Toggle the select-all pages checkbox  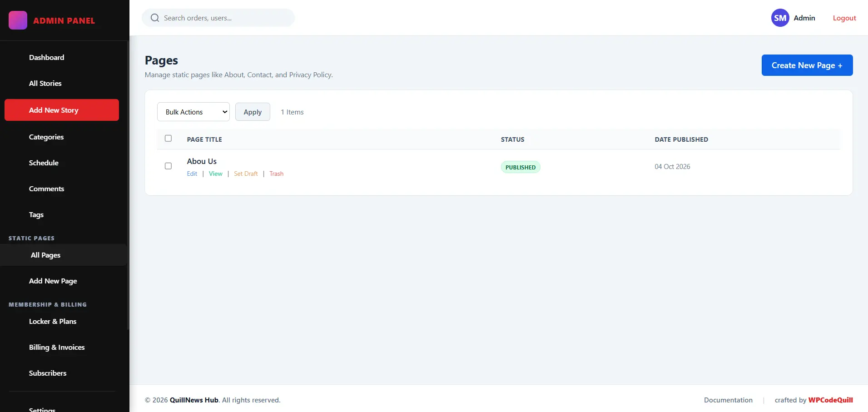pyautogui.click(x=168, y=138)
